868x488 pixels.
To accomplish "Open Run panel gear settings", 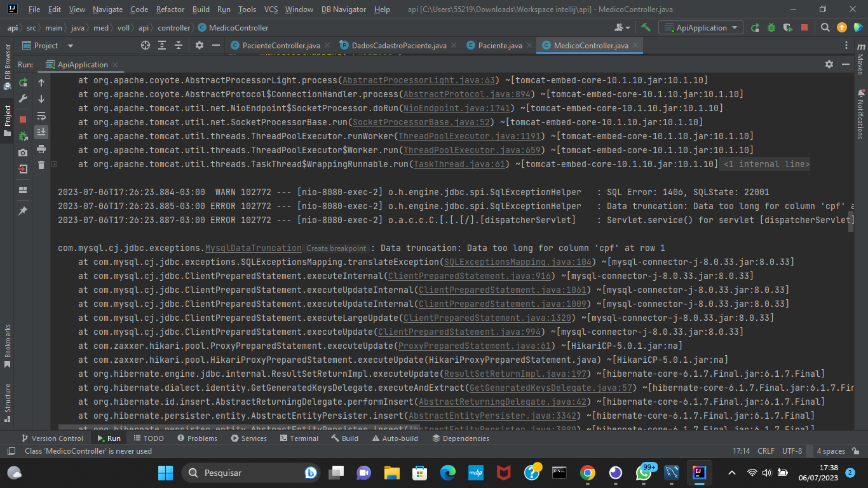I will tap(829, 64).
